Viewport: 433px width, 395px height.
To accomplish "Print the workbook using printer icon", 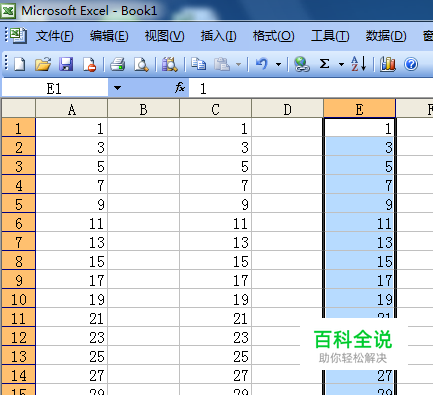I will coord(117,64).
